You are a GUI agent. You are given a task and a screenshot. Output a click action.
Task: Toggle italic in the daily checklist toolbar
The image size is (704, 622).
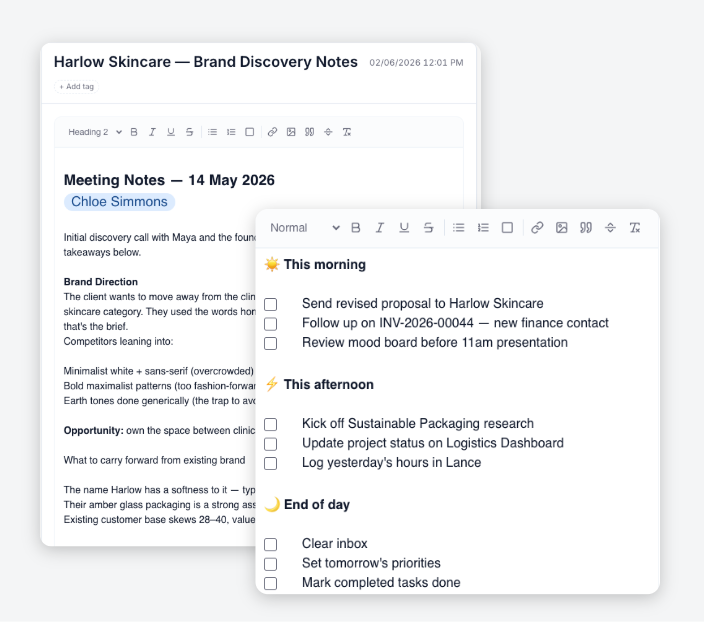click(380, 228)
